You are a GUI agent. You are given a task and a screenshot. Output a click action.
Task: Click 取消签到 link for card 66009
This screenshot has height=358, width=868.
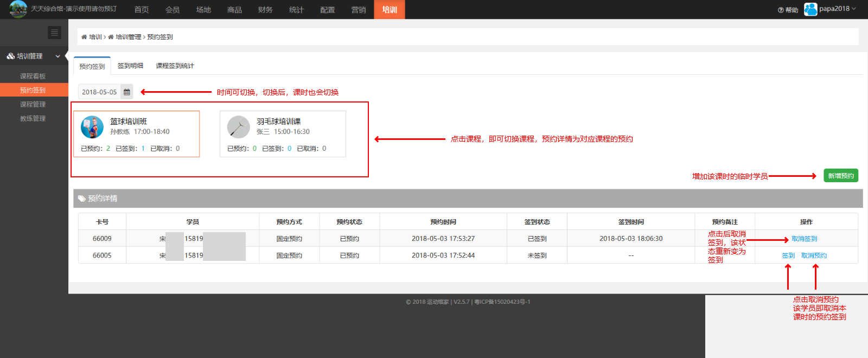[804, 239]
